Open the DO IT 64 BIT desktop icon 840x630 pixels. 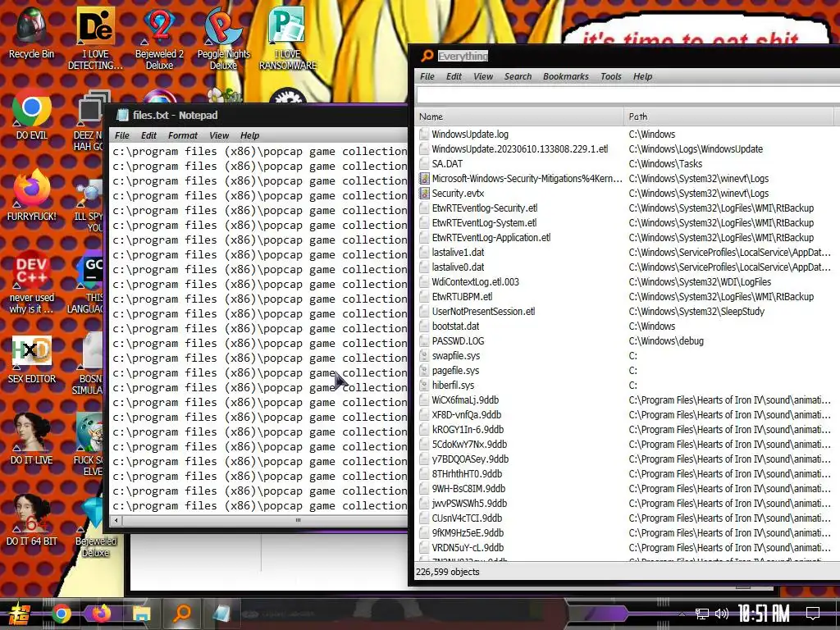(32, 521)
